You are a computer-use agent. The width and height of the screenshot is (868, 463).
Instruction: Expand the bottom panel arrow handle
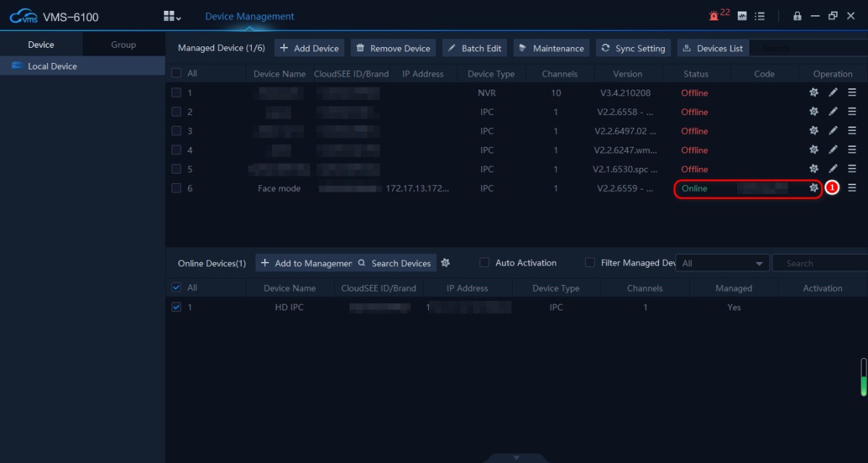point(516,458)
